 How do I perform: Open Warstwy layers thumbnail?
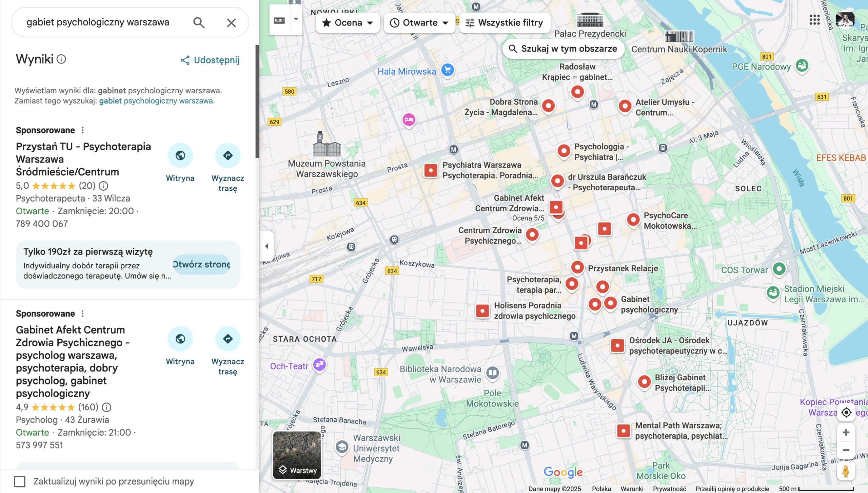coord(297,455)
